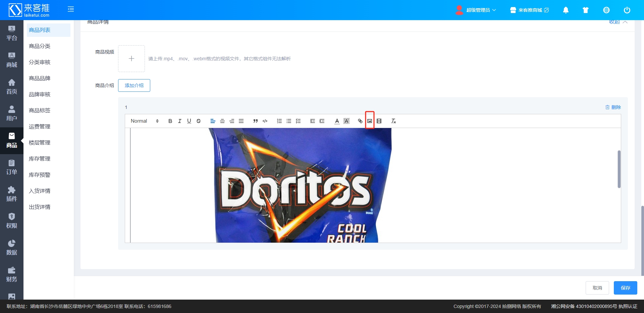Open the font color picker
Viewport: 644px width, 313px height.
337,121
